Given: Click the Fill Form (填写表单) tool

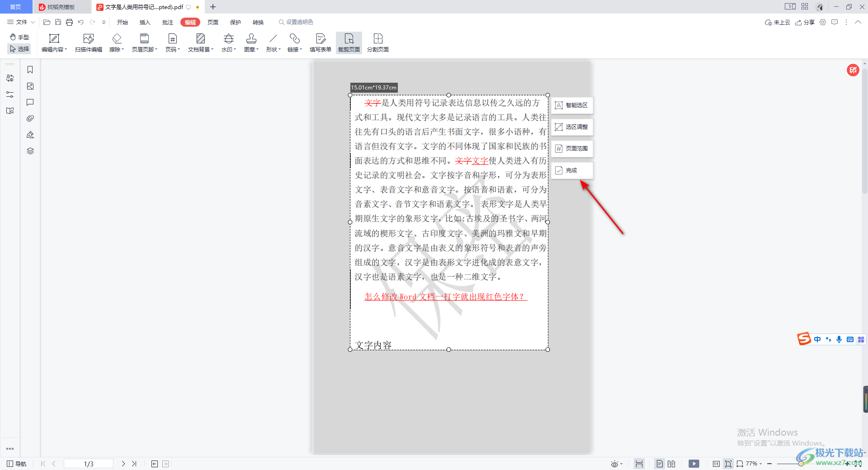Looking at the screenshot, I should tap(321, 43).
